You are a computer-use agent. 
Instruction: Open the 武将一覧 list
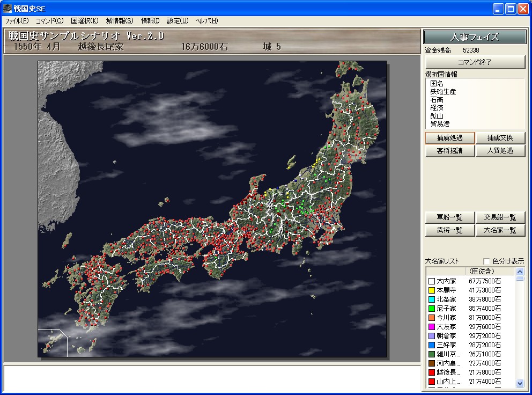coord(449,230)
